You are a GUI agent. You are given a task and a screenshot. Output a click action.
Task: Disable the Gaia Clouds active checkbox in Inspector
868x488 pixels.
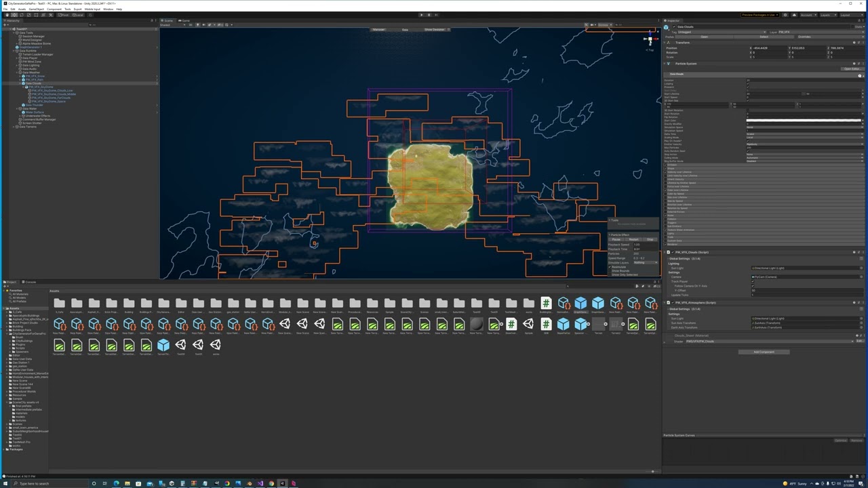click(674, 26)
